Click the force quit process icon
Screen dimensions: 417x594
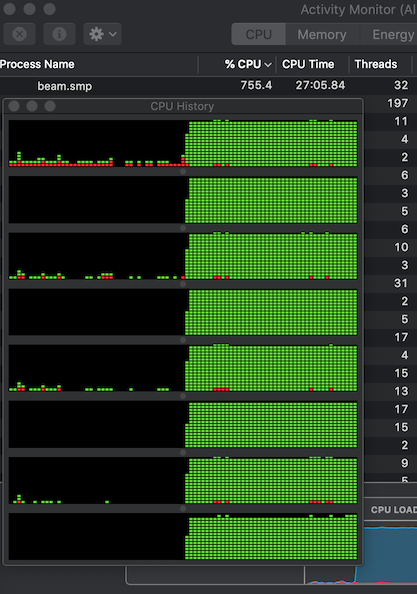[20, 34]
